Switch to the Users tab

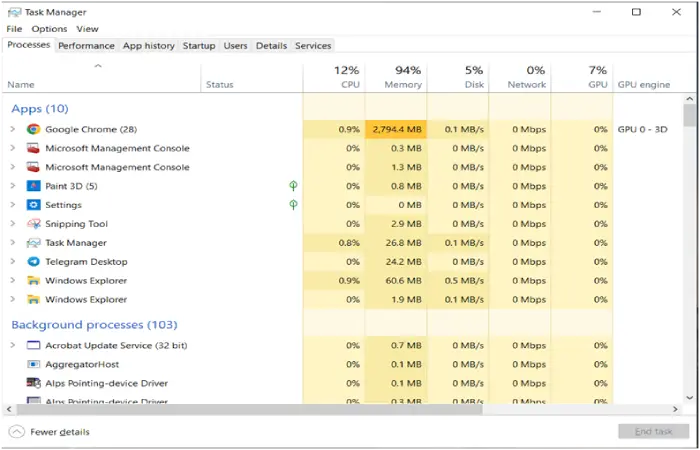tap(235, 46)
